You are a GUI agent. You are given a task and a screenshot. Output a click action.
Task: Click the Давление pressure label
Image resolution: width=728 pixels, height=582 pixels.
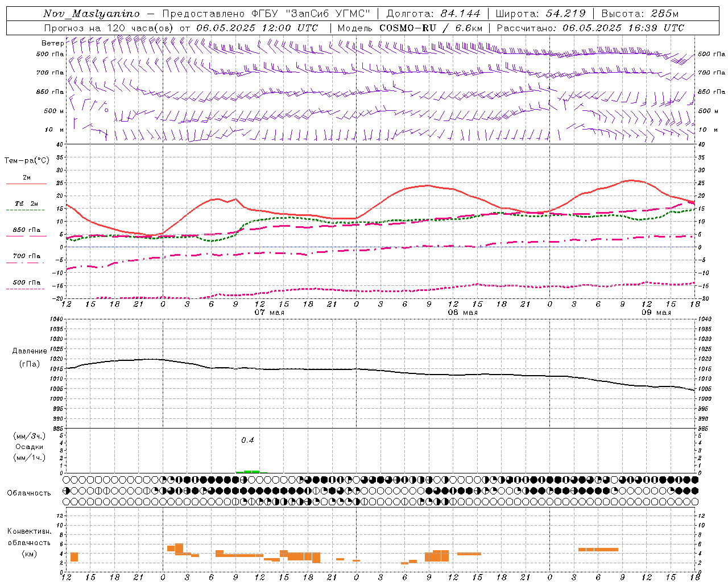coord(30,351)
